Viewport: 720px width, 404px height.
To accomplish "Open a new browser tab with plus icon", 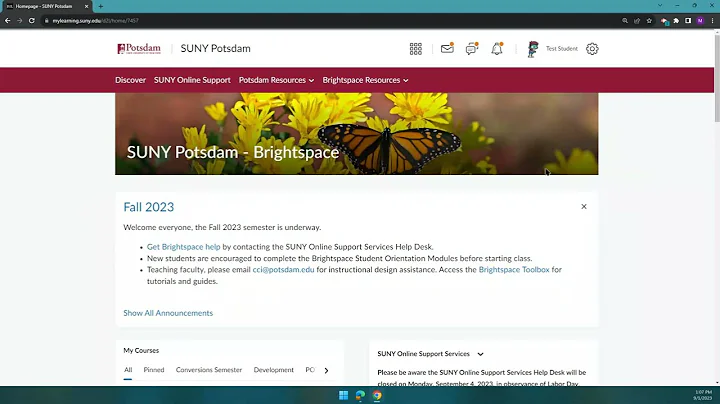I will (x=101, y=6).
